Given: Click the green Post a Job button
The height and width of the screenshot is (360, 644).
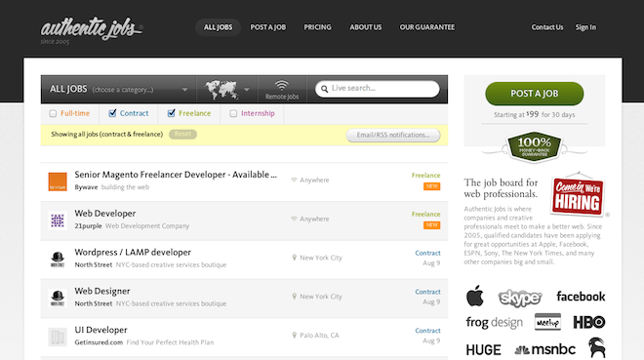Looking at the screenshot, I should pyautogui.click(x=535, y=94).
